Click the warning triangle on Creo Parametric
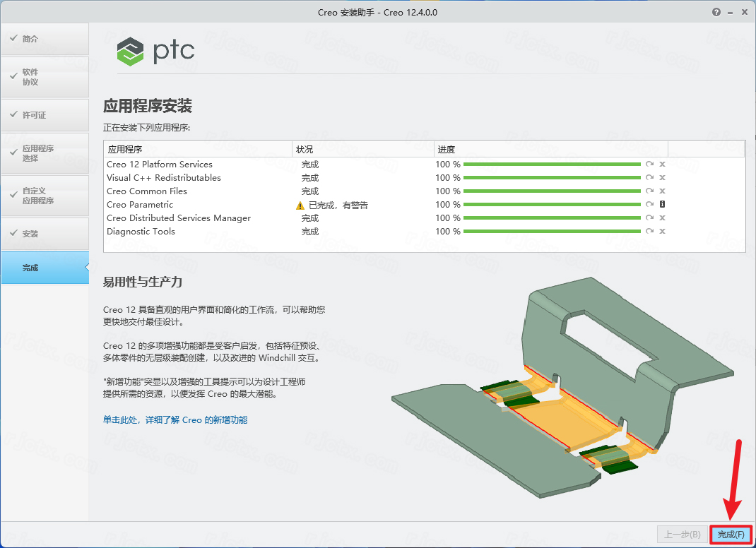The width and height of the screenshot is (756, 548). [300, 205]
